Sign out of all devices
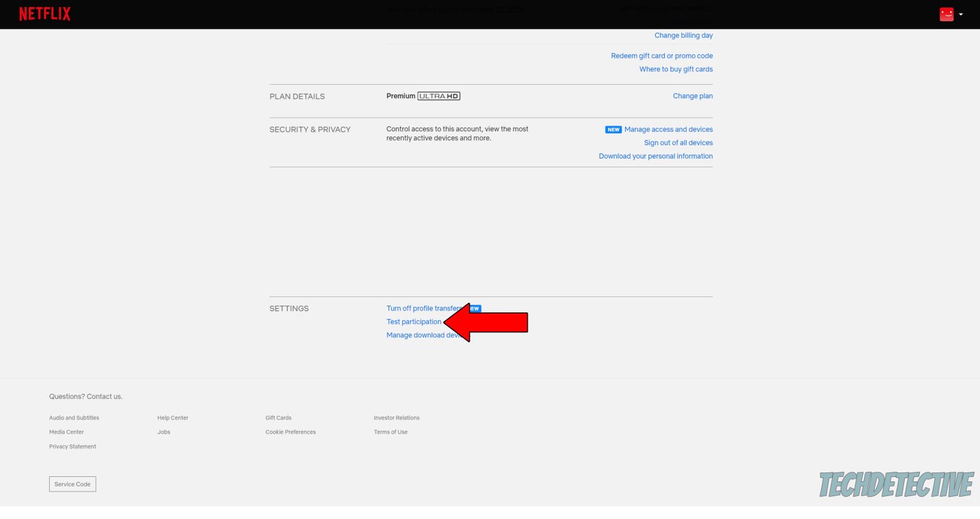This screenshot has height=519, width=980. (678, 142)
